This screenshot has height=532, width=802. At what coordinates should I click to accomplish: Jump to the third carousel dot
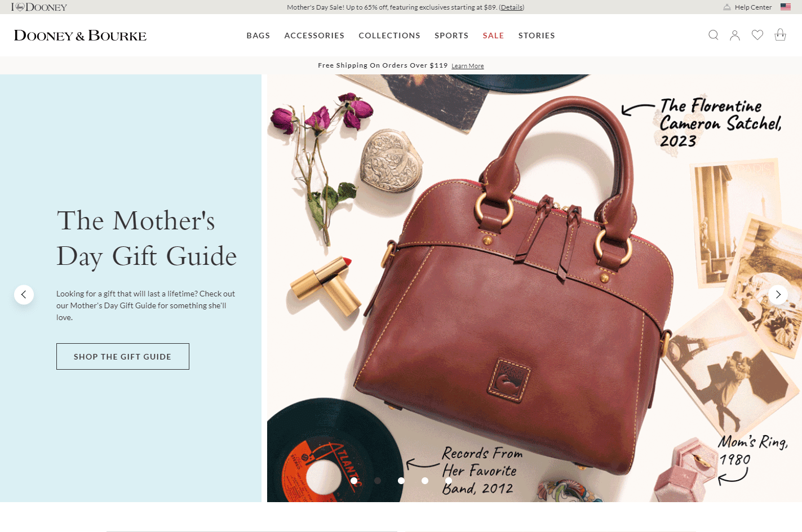[x=401, y=481]
